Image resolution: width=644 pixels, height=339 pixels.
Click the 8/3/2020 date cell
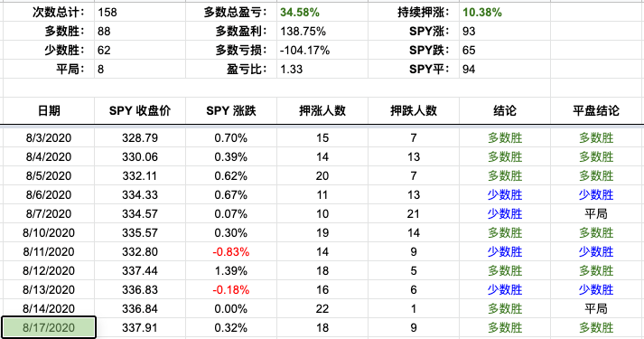pyautogui.click(x=49, y=137)
